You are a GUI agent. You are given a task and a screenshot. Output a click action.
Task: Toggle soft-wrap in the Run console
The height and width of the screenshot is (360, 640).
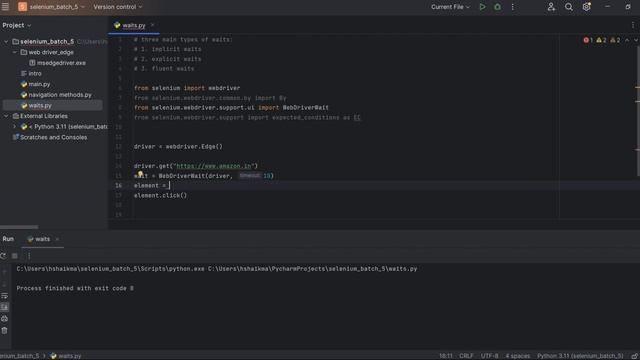pyautogui.click(x=4, y=296)
